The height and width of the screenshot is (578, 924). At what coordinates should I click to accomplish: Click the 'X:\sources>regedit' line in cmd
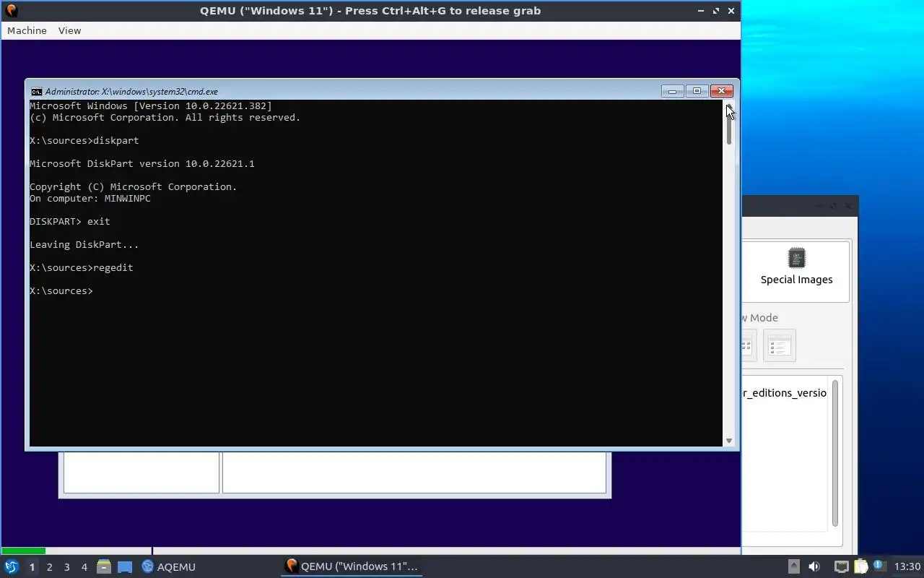[x=82, y=267]
